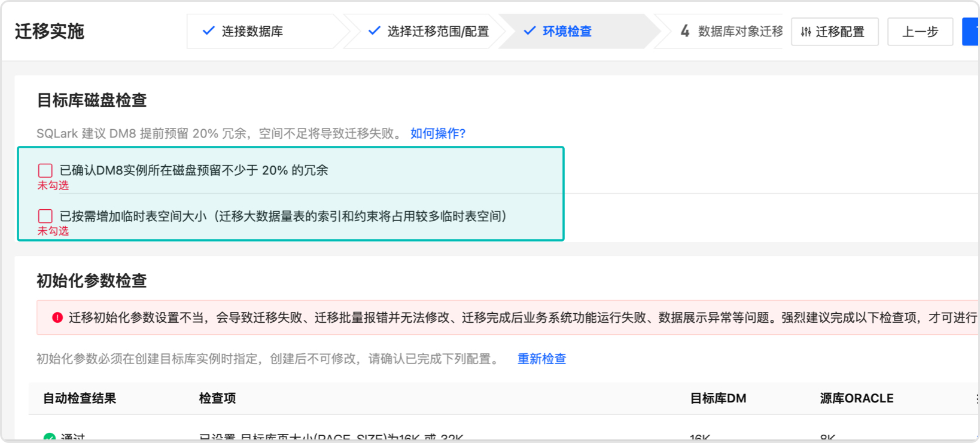Click the 目标库磁盘检查 section heading
The image size is (980, 443).
coord(92,100)
